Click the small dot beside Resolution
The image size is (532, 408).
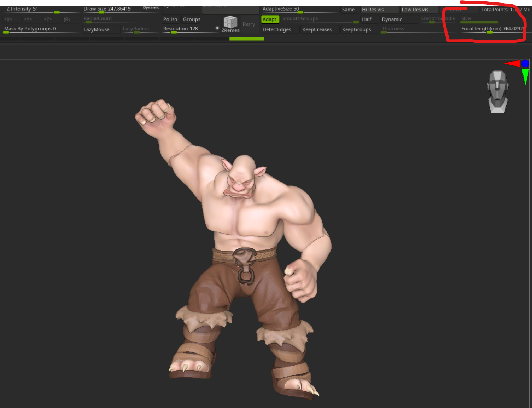pos(217,28)
